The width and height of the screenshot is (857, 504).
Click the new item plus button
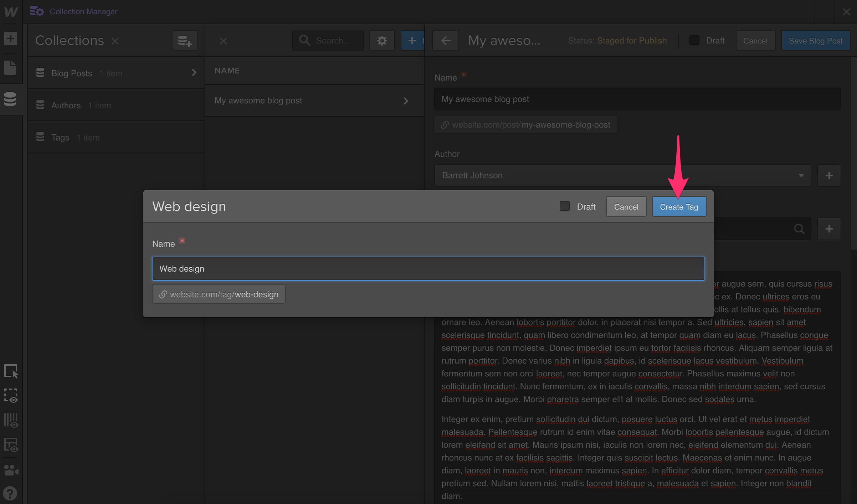point(413,41)
